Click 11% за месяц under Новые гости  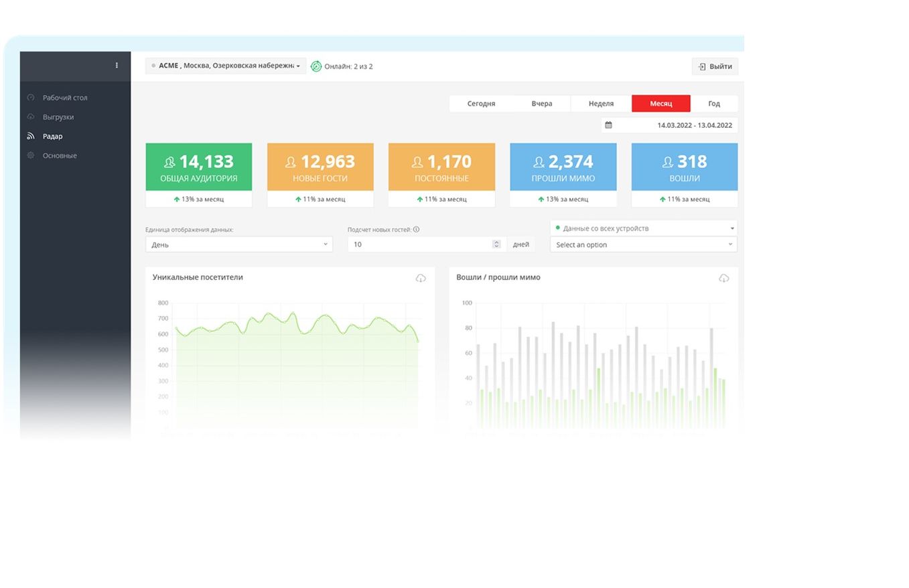320,199
